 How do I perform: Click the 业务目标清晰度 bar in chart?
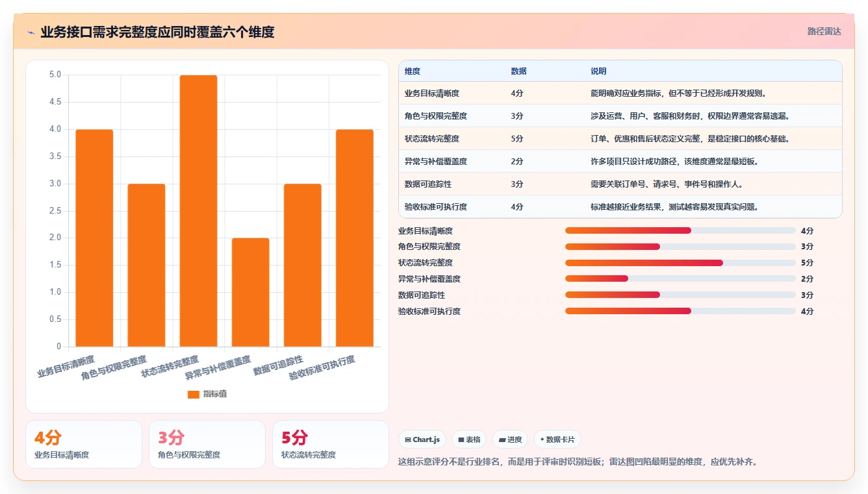coord(94,238)
